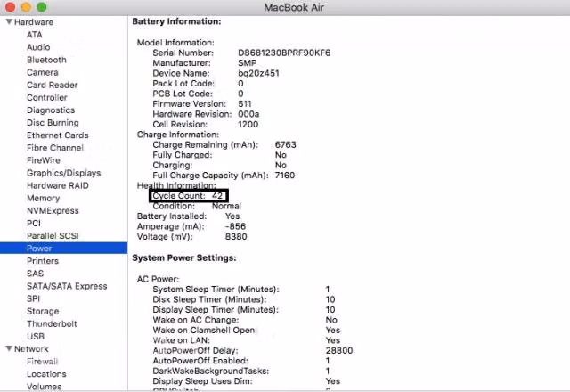Select Camera in the sidebar
Image resolution: width=570 pixels, height=392 pixels.
pos(43,72)
